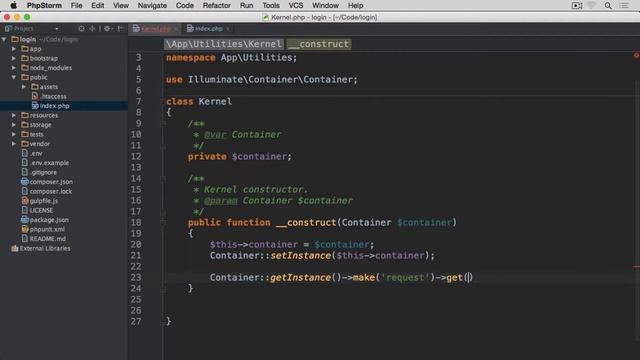Viewport: 640px width, 360px height.
Task: Open the Navigate menu
Action: [152, 5]
